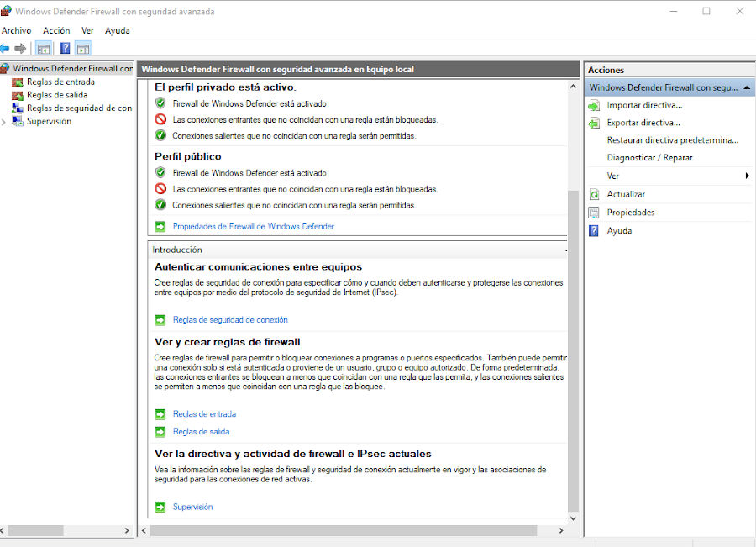
Task: Toggle the Actions pane toolbar button
Action: click(x=82, y=48)
